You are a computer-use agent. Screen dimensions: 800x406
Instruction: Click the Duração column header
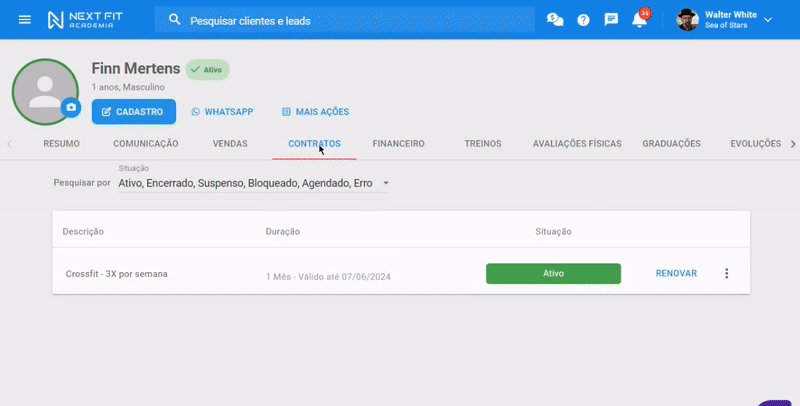pos(283,232)
